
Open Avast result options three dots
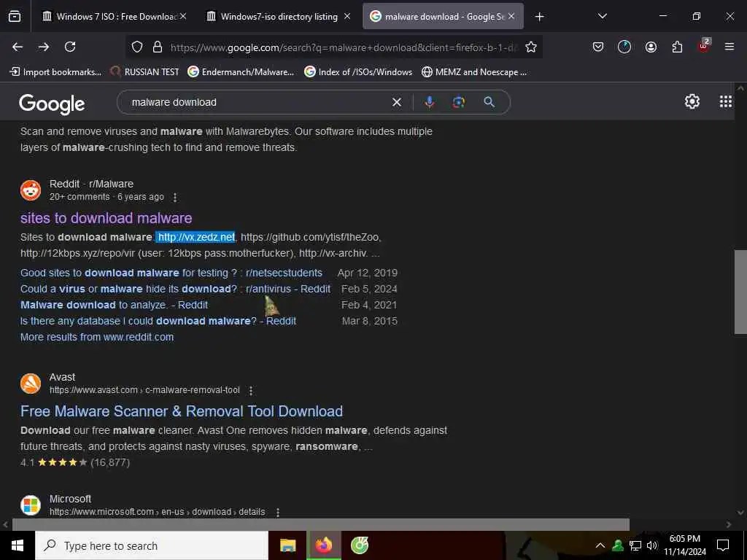pyautogui.click(x=251, y=391)
